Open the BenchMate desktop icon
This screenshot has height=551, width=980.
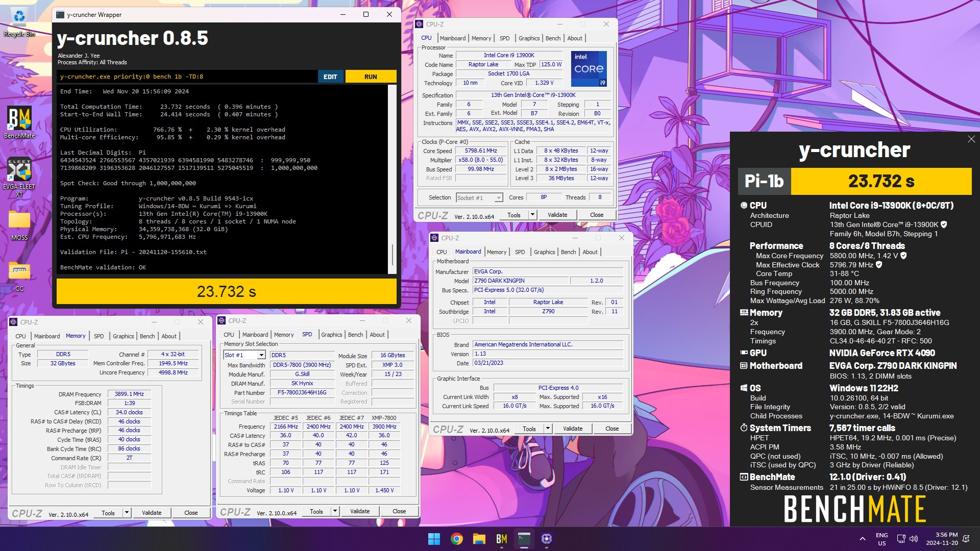(x=19, y=122)
